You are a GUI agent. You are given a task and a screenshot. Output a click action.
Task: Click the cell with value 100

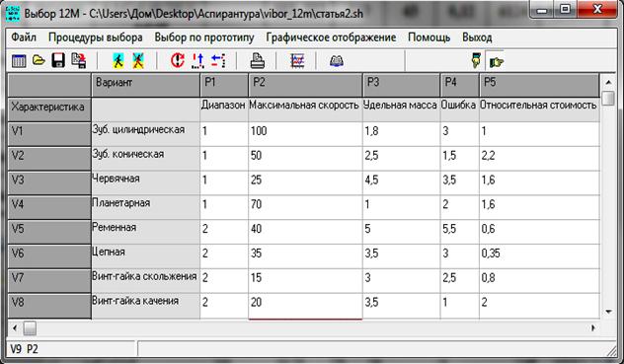click(305, 134)
